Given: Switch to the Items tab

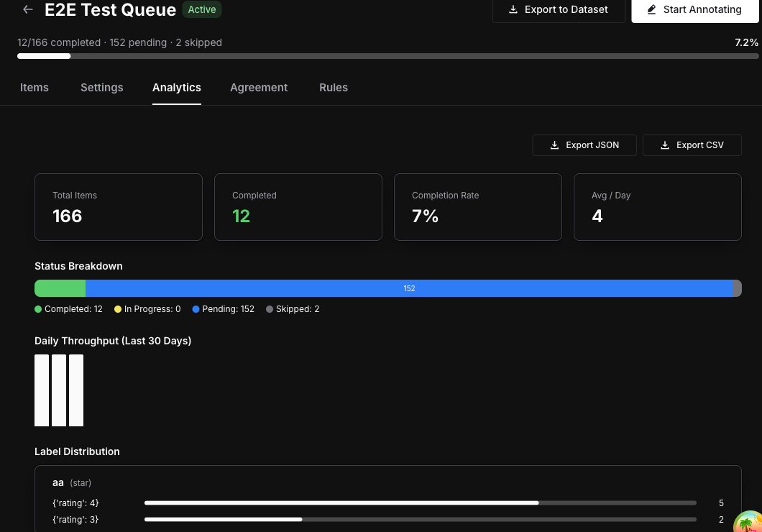Looking at the screenshot, I should click(34, 87).
